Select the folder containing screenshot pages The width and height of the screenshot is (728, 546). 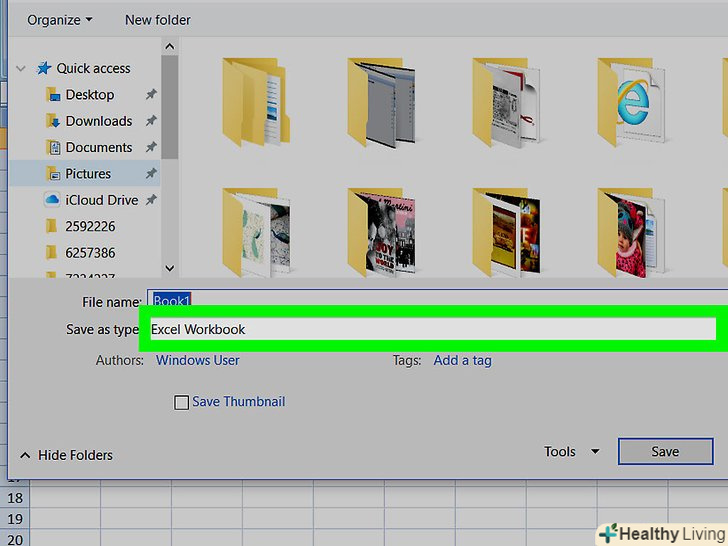(381, 102)
